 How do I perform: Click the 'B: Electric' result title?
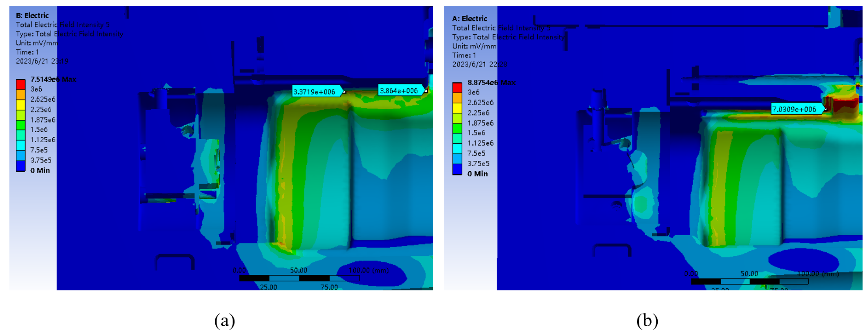[32, 15]
